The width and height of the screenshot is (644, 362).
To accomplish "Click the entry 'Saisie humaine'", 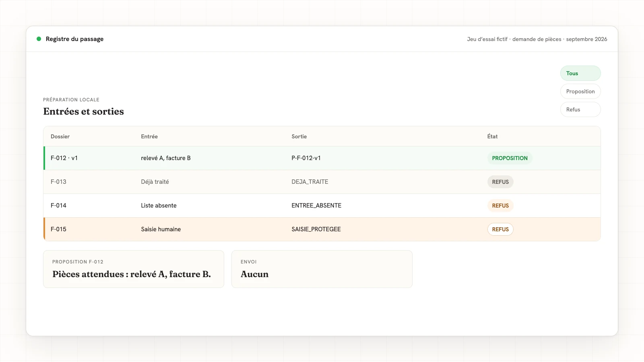I will [x=161, y=229].
